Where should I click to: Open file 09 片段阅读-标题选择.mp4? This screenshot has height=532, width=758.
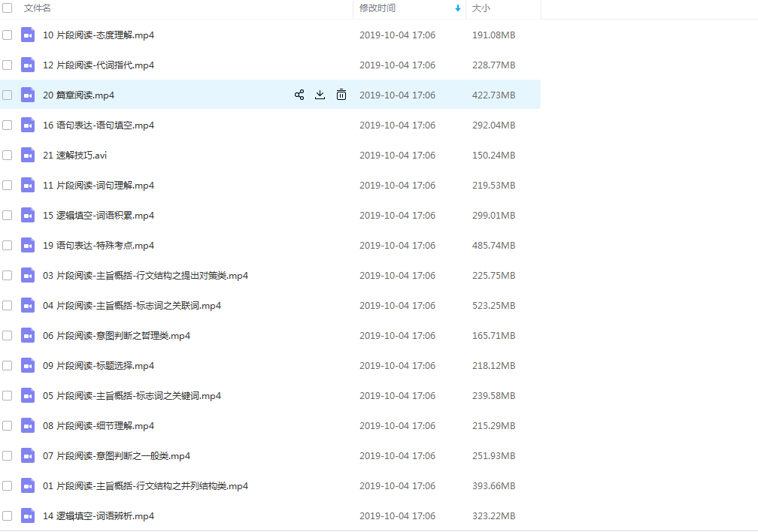[x=98, y=365]
